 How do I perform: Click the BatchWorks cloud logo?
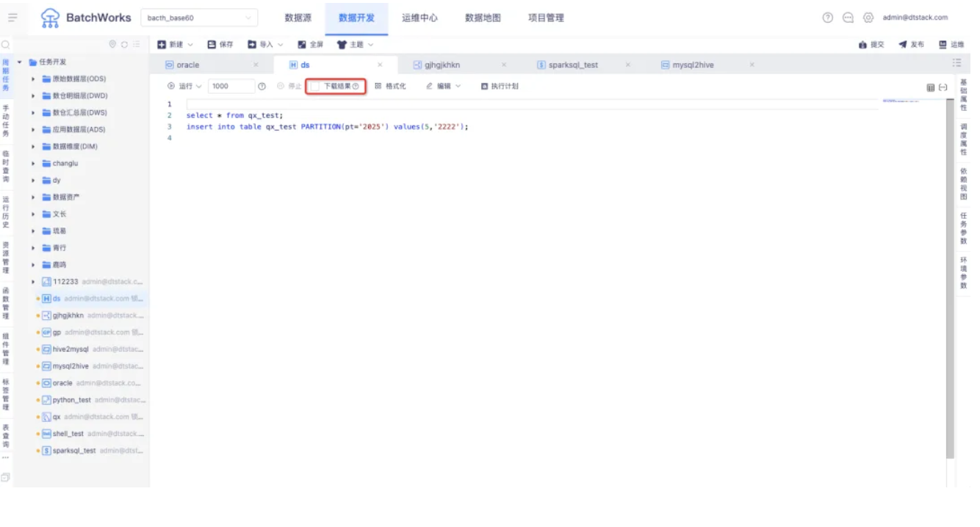(x=50, y=18)
